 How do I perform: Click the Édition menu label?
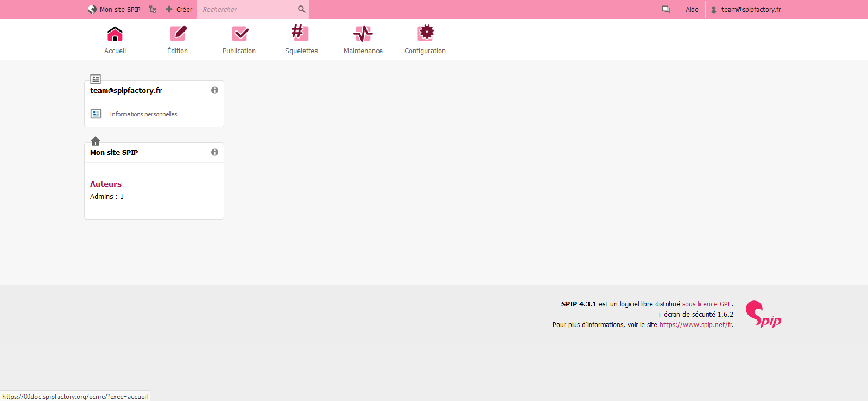click(x=178, y=51)
